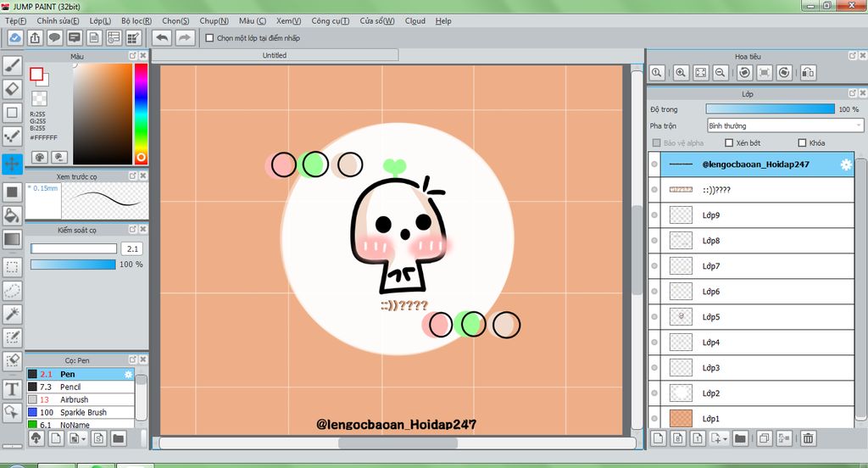Toggle visibility of ::))???? layer

pos(654,189)
